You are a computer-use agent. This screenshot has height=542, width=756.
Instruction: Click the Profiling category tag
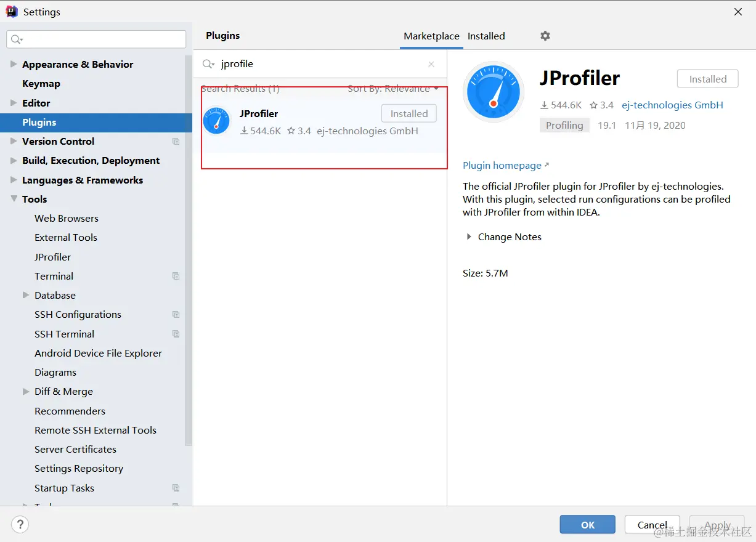pos(564,125)
